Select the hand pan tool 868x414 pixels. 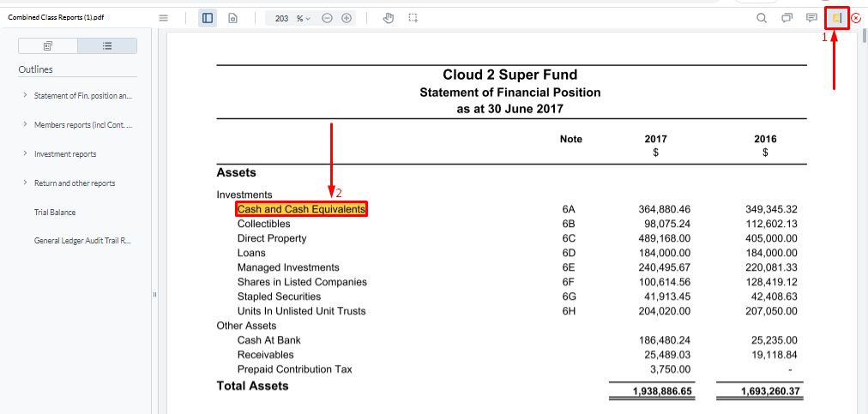point(389,18)
